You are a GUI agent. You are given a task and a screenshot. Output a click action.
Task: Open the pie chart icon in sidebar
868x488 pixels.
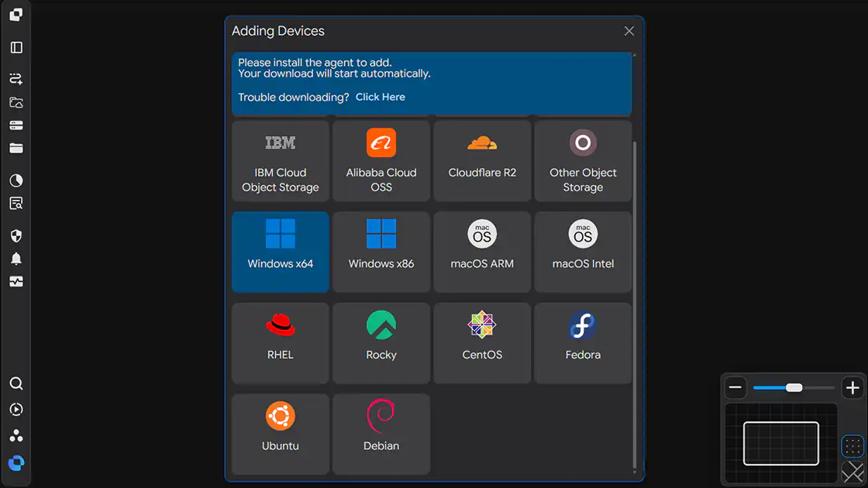(x=16, y=180)
